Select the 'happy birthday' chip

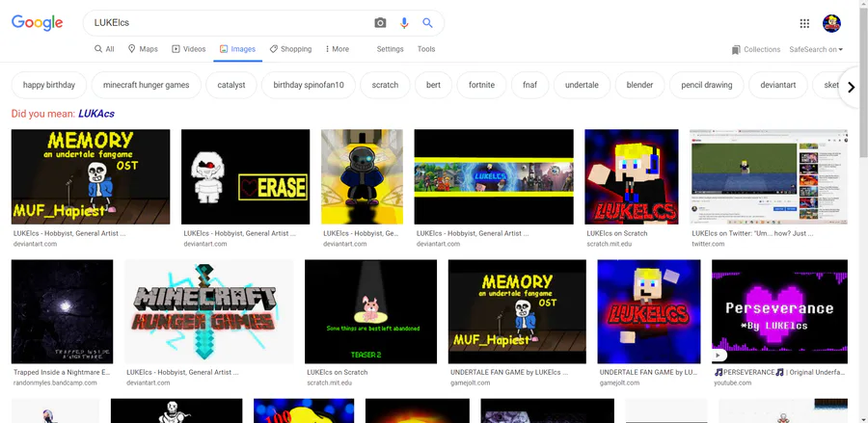point(49,85)
